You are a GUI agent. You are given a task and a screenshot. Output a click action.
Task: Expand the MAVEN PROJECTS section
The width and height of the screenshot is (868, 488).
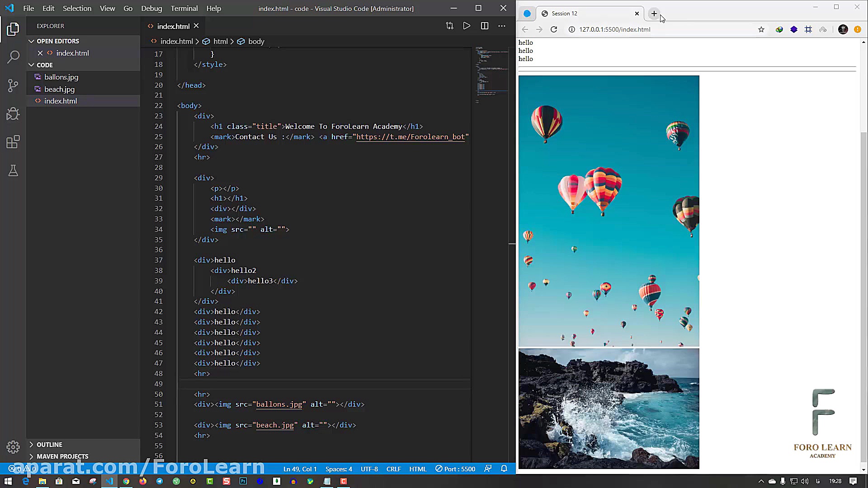coord(62,456)
